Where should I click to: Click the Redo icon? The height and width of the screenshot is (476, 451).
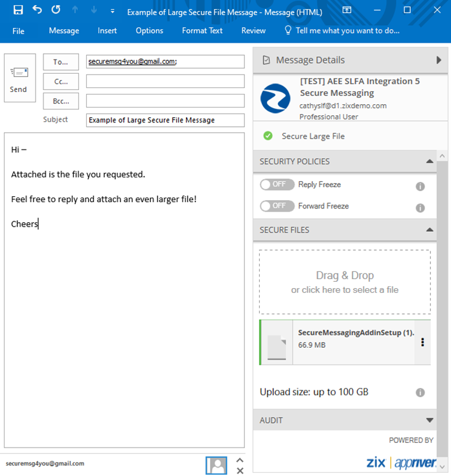[x=56, y=10]
